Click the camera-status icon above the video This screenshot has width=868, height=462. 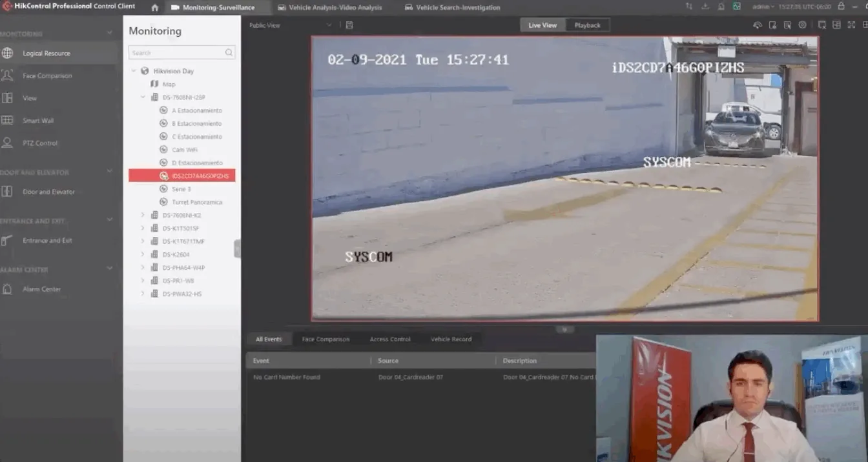pyautogui.click(x=758, y=25)
